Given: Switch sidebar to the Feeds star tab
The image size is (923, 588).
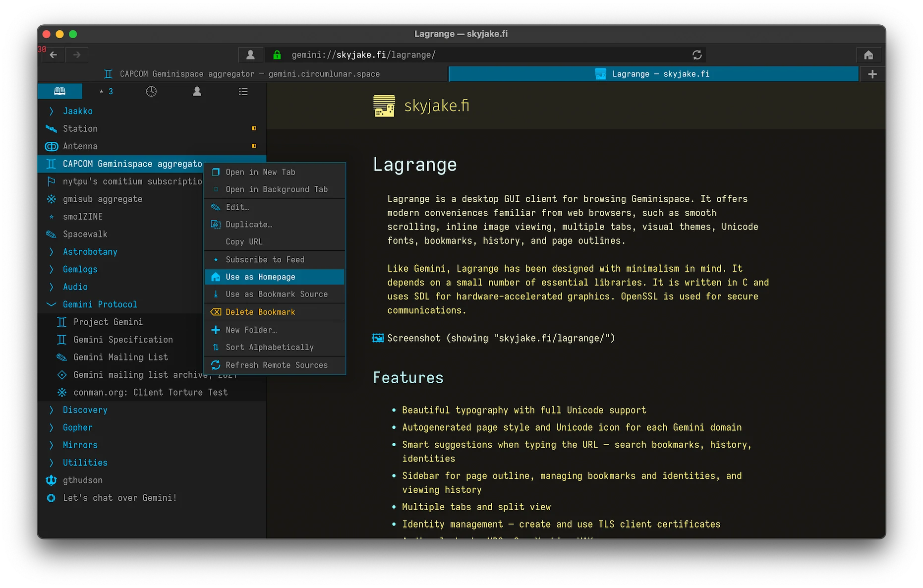Looking at the screenshot, I should 106,91.
